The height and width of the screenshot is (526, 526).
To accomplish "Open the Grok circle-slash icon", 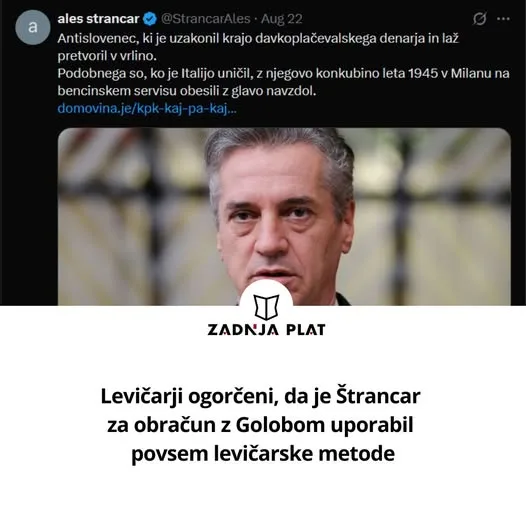I will 479,19.
